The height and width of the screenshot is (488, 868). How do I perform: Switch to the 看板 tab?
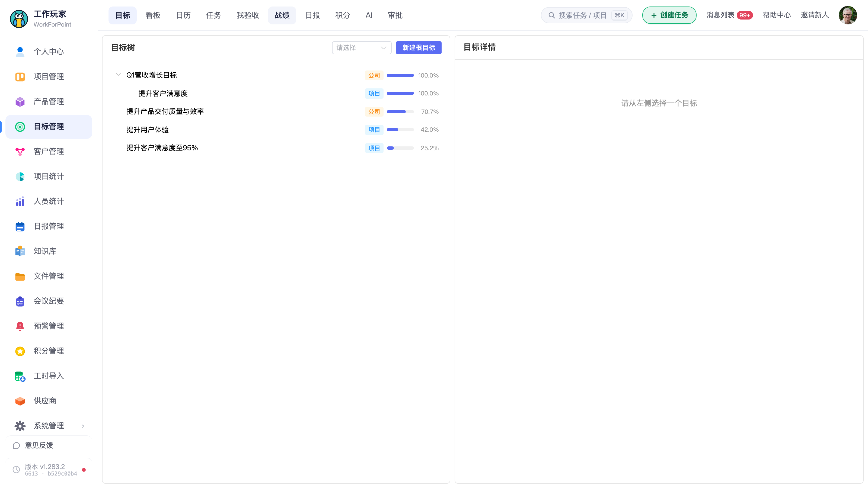coord(153,15)
